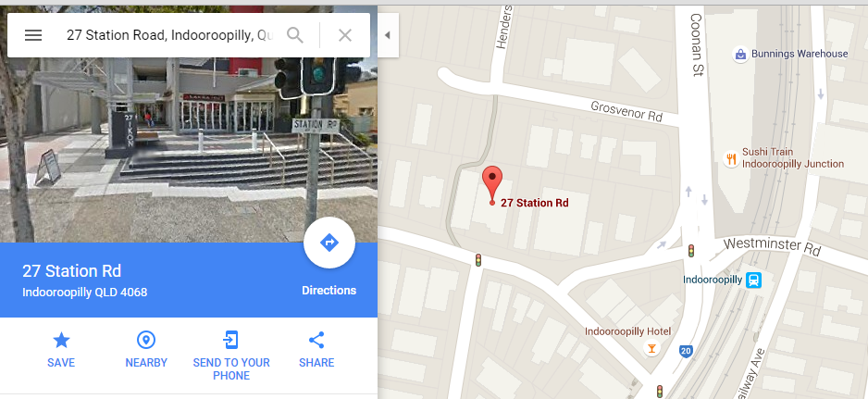
Task: Click the route 20 highway shield
Action: pyautogui.click(x=686, y=352)
